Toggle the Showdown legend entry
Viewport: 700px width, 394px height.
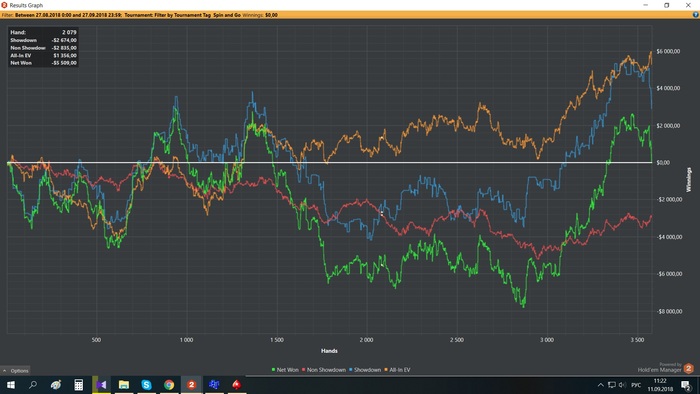[365, 369]
